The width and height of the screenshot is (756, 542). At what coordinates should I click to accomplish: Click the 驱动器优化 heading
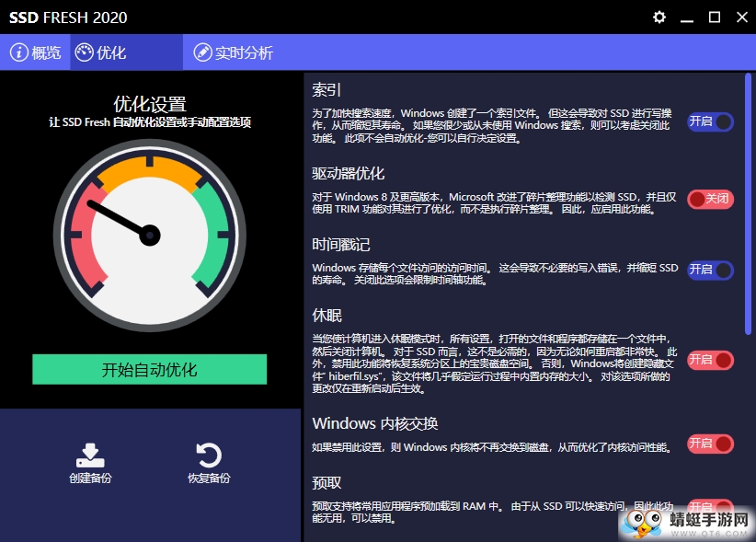(348, 173)
